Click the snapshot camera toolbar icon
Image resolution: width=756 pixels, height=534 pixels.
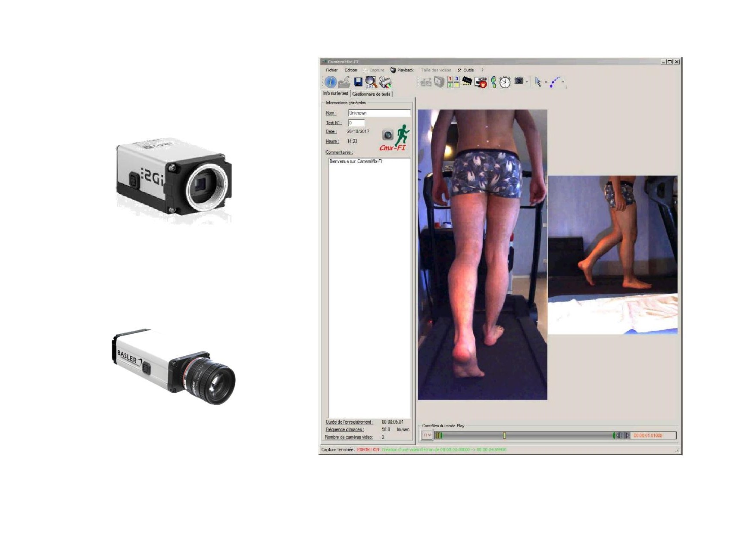pyautogui.click(x=519, y=81)
